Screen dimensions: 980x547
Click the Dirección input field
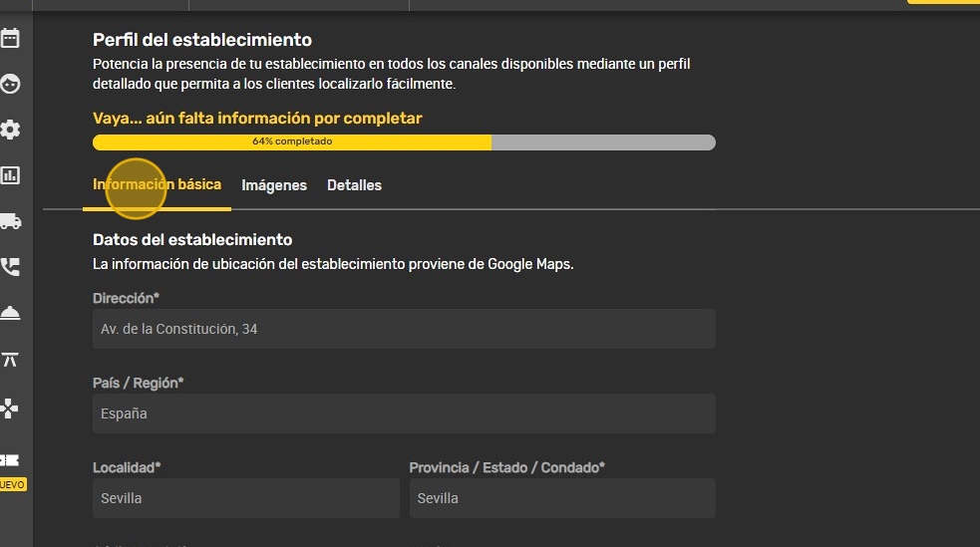tap(404, 329)
